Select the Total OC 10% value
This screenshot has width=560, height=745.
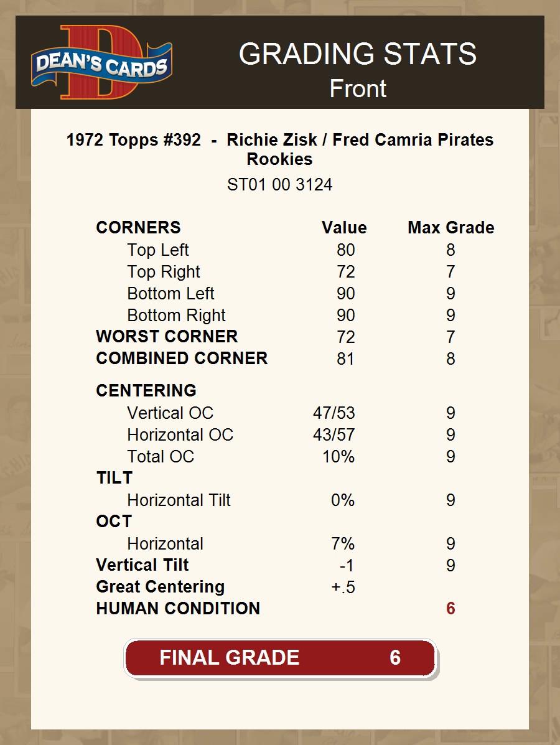(338, 457)
